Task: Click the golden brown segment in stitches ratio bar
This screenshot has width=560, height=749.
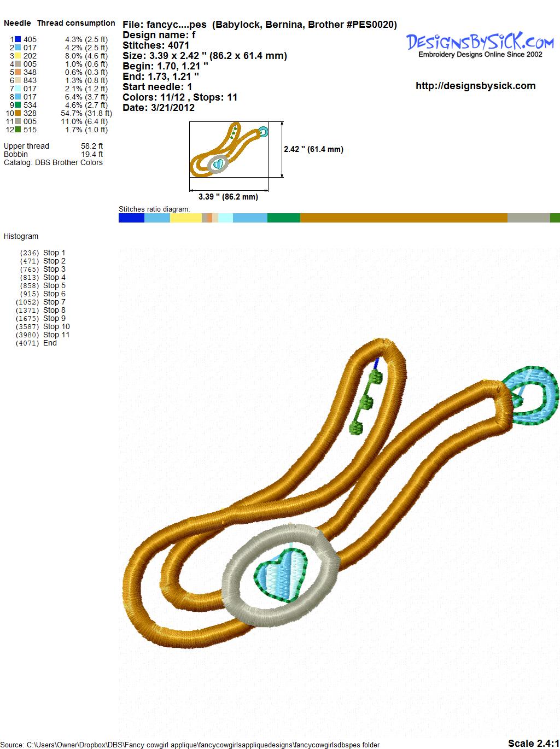Action: 404,218
